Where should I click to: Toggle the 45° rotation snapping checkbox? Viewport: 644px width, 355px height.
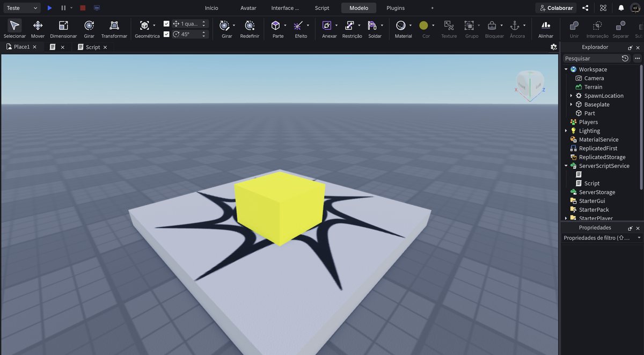pyautogui.click(x=166, y=34)
